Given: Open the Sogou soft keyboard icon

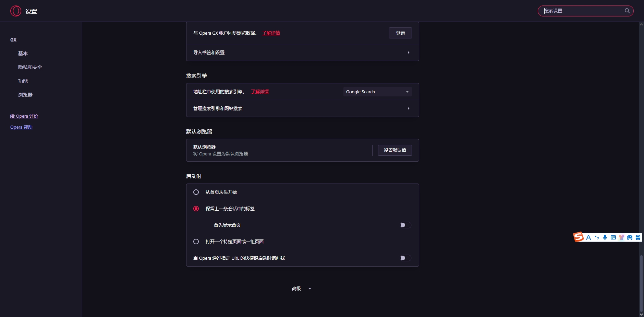Looking at the screenshot, I should tap(613, 237).
